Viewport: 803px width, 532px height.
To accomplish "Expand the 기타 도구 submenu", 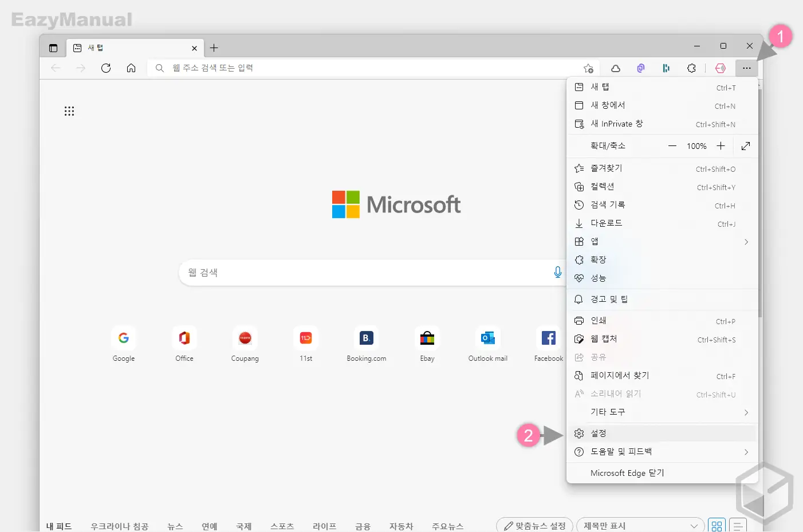I will pos(662,412).
